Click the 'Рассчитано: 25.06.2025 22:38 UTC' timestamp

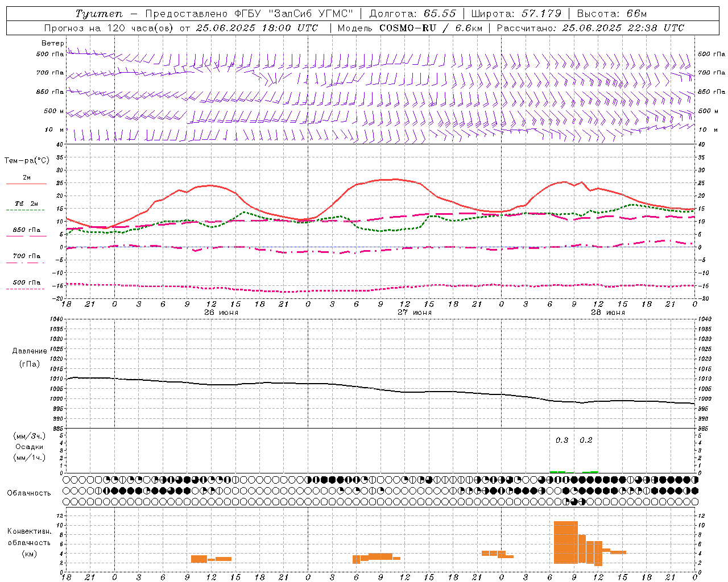pyautogui.click(x=590, y=28)
